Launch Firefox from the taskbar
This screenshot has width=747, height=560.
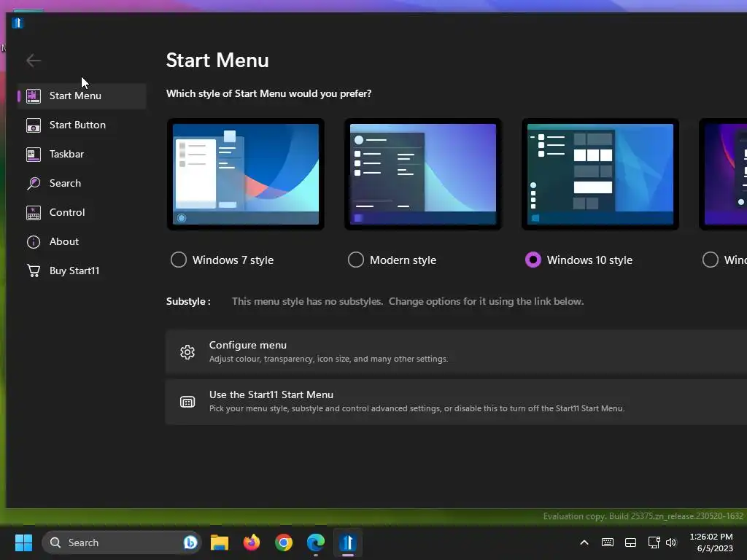[252, 542]
